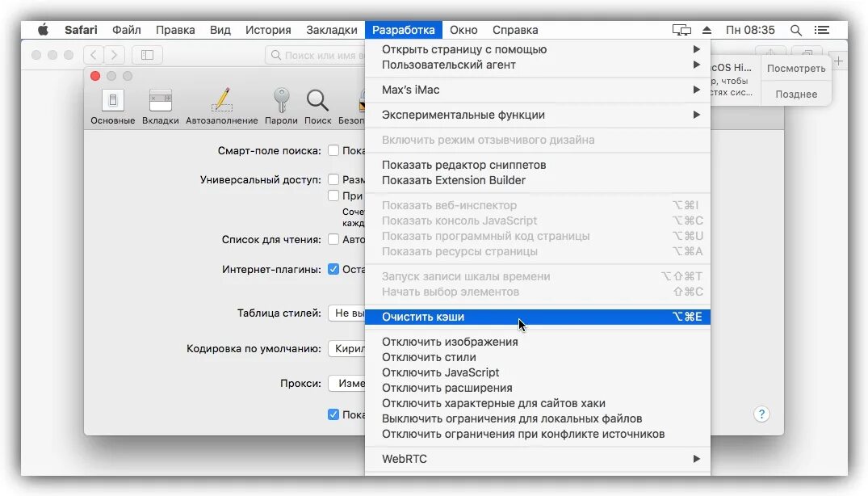Expand WebRTC submenu

click(538, 459)
